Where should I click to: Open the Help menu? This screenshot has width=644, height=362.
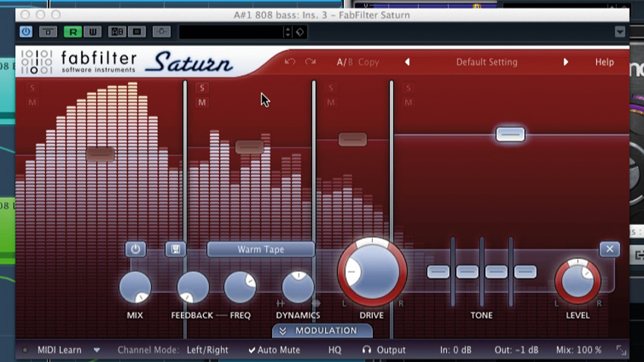pyautogui.click(x=605, y=62)
